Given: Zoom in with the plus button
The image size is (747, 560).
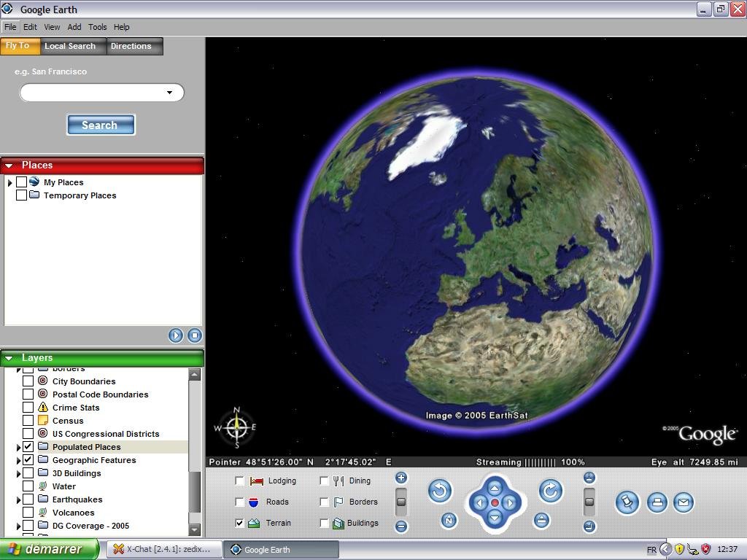Looking at the screenshot, I should (401, 478).
